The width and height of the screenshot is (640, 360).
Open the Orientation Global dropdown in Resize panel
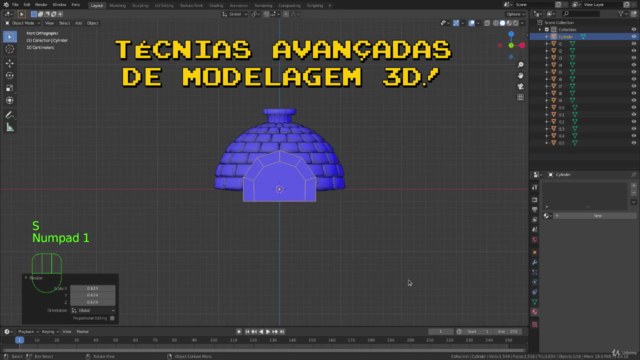click(x=93, y=311)
